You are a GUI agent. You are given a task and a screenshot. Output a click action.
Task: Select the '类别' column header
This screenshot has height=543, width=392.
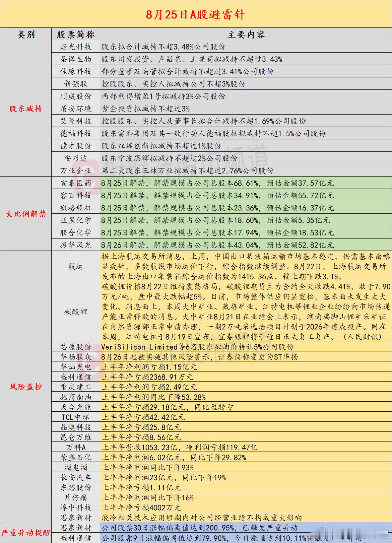pyautogui.click(x=26, y=34)
